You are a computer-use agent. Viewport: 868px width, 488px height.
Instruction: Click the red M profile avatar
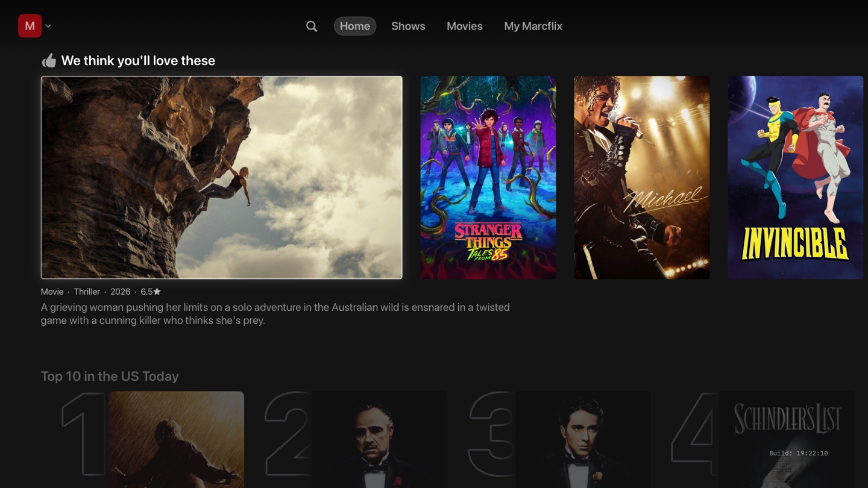(x=30, y=26)
